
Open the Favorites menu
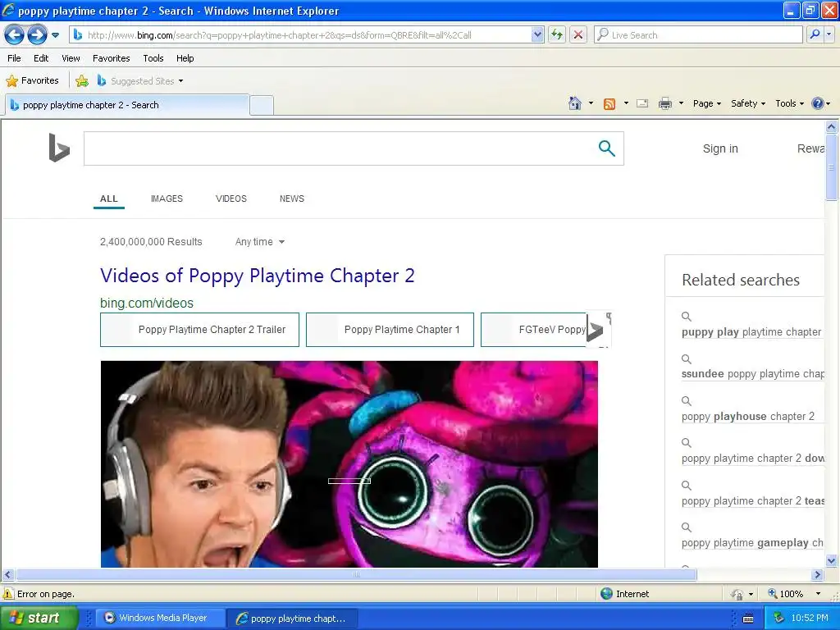click(111, 58)
